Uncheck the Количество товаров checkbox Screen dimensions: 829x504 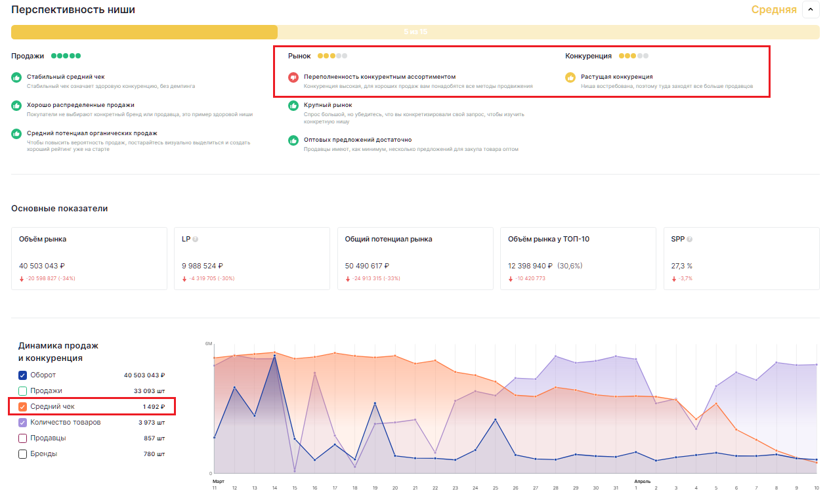[23, 423]
